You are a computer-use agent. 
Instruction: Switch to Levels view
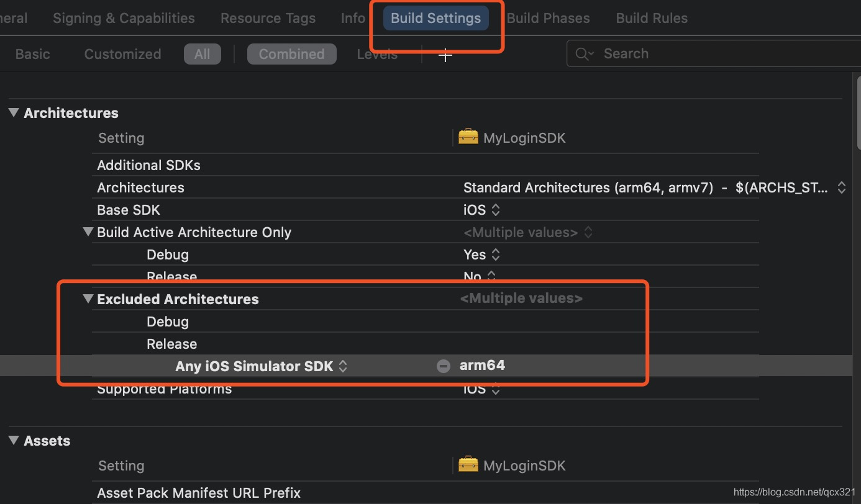pyautogui.click(x=377, y=54)
